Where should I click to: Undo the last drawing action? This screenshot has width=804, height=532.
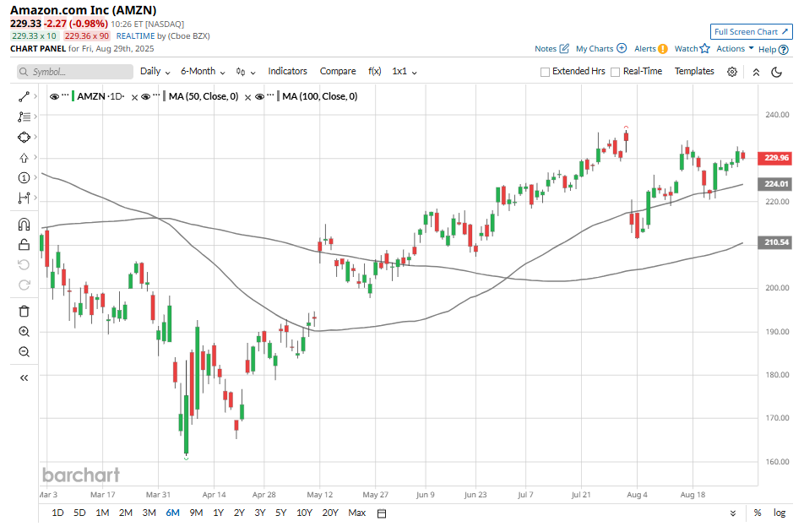tap(24, 265)
